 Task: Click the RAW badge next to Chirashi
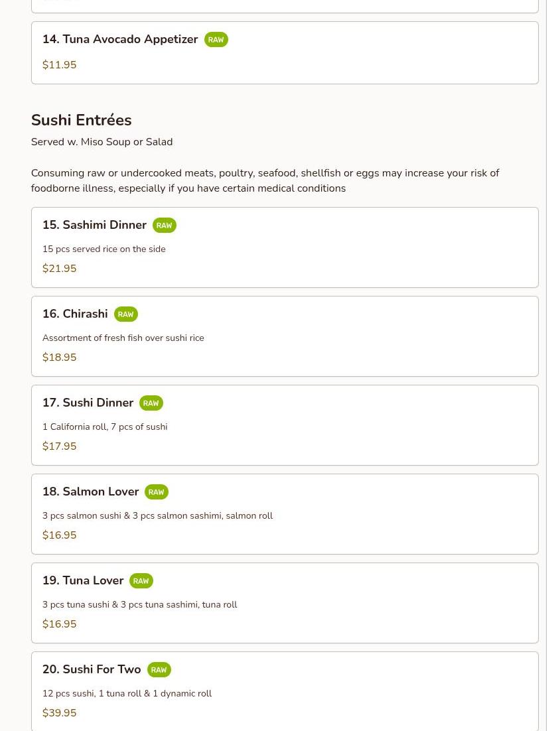click(125, 314)
